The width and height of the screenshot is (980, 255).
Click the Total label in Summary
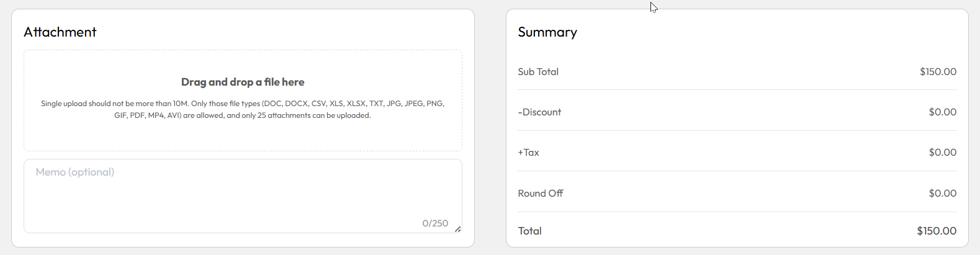pyautogui.click(x=530, y=231)
